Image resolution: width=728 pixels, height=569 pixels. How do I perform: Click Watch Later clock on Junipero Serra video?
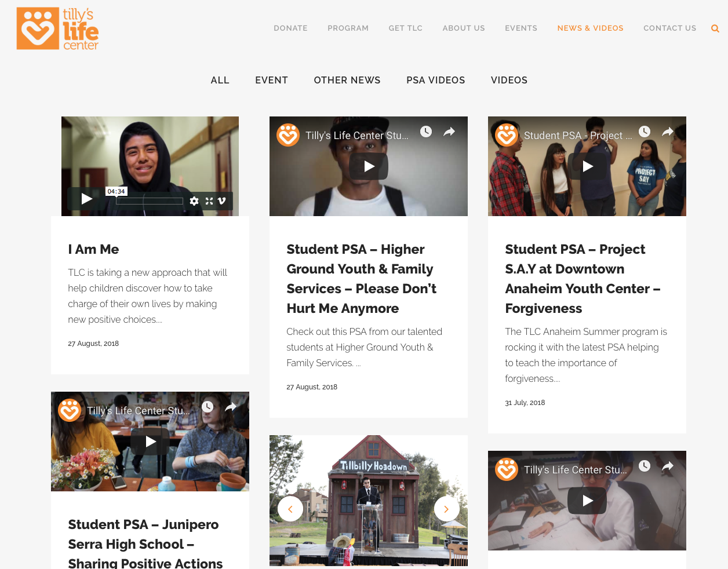pyautogui.click(x=208, y=407)
